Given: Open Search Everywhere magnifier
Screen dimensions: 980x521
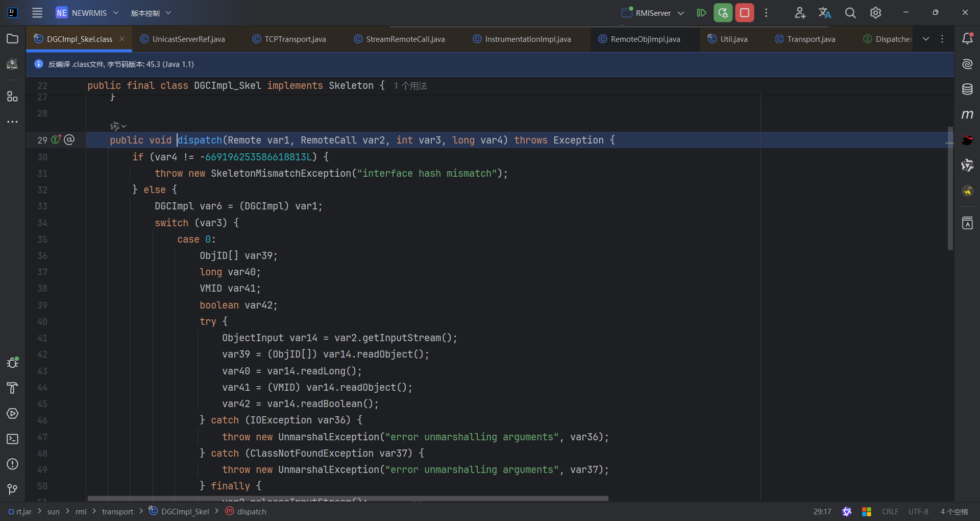Looking at the screenshot, I should 850,13.
